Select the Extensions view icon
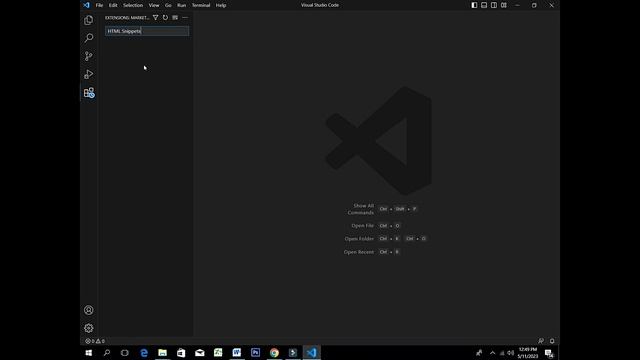This screenshot has width=640, height=360. point(89,93)
